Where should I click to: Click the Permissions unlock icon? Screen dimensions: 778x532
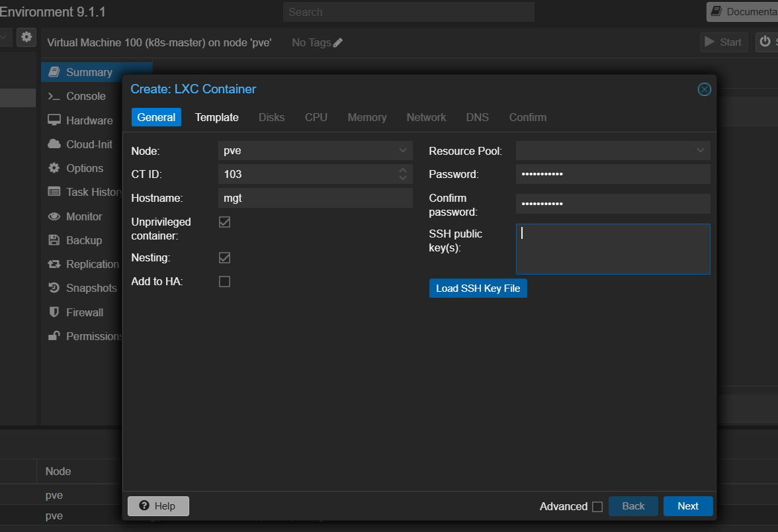pyautogui.click(x=54, y=336)
